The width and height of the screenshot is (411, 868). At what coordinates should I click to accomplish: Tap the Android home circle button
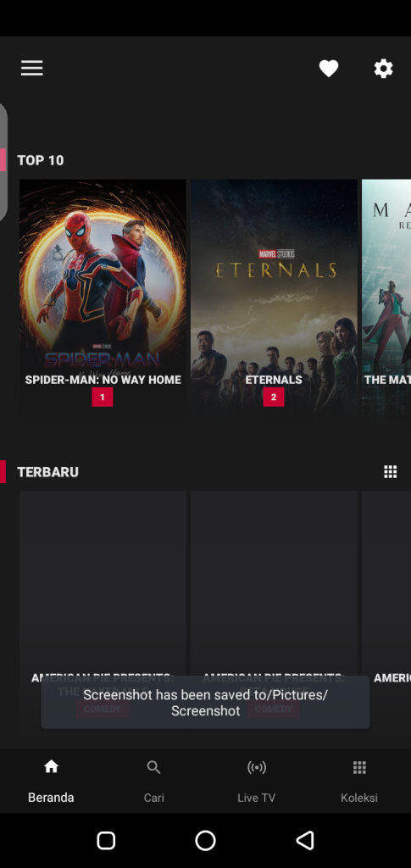point(205,840)
